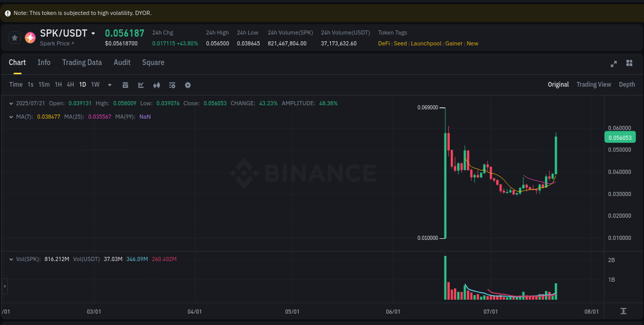Open the SPK/USDT pair selector dropdown
Screen dimensions: 644x325
(x=94, y=32)
